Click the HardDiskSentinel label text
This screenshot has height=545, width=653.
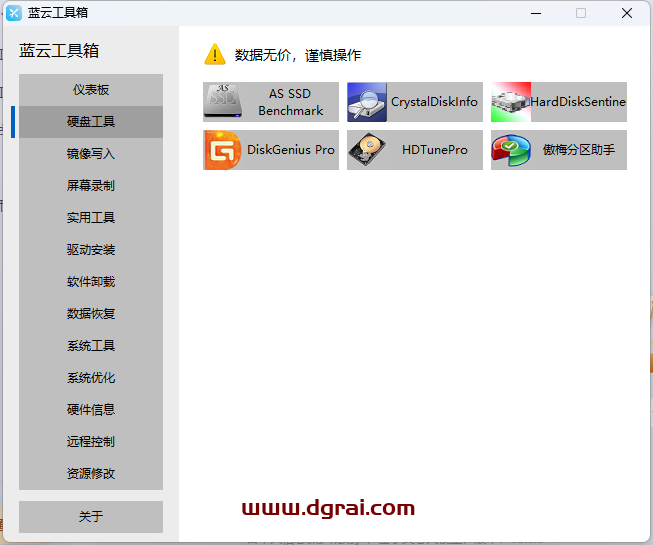[578, 102]
